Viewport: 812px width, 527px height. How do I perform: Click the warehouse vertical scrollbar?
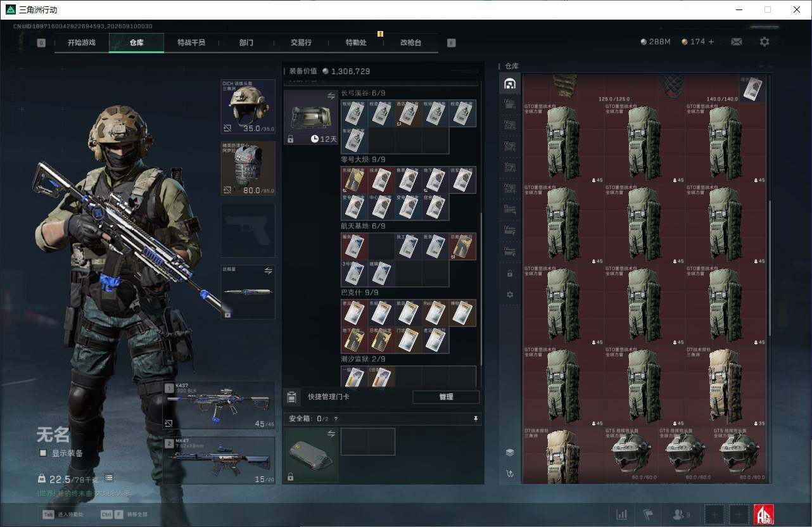[x=770, y=269]
